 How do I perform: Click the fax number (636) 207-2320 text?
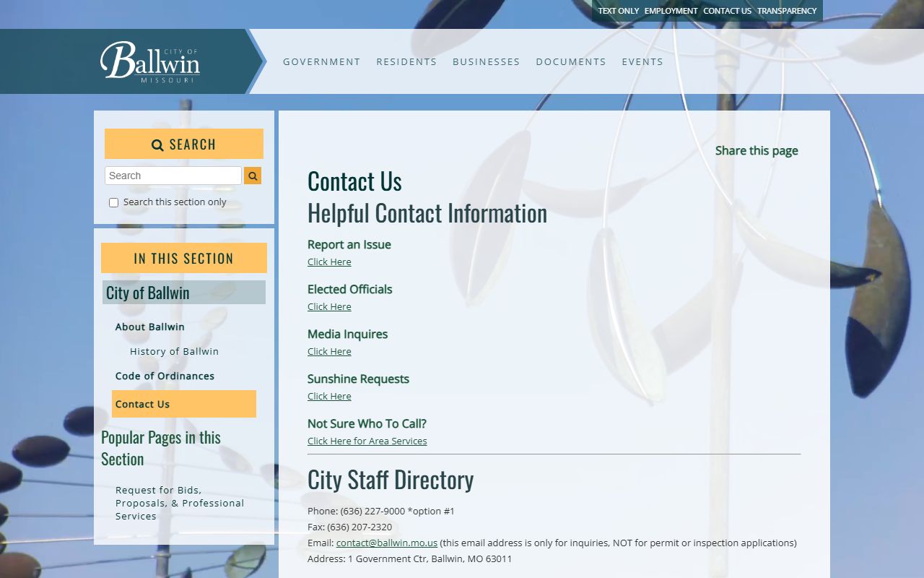click(x=359, y=527)
